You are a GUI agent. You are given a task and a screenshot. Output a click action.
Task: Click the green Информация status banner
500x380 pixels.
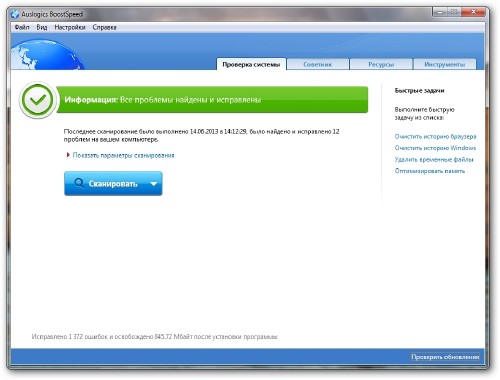[x=212, y=100]
